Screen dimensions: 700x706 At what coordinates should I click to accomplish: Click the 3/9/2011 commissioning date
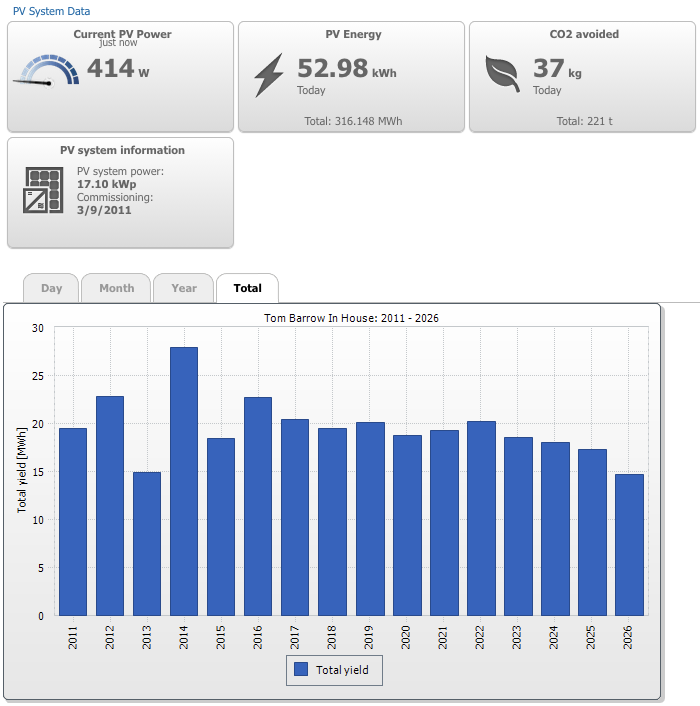tap(104, 210)
